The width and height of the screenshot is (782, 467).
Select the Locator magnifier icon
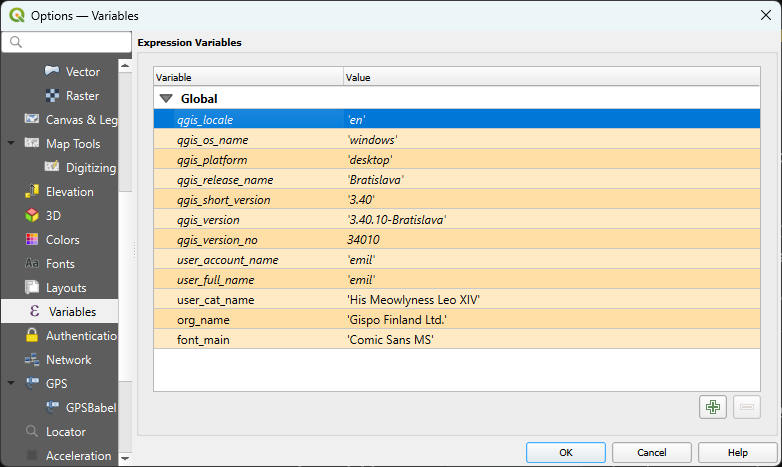coord(32,432)
